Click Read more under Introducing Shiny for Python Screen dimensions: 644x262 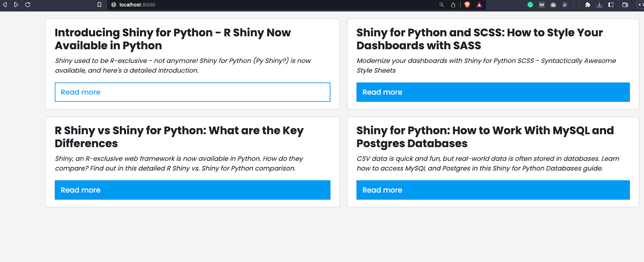(192, 92)
